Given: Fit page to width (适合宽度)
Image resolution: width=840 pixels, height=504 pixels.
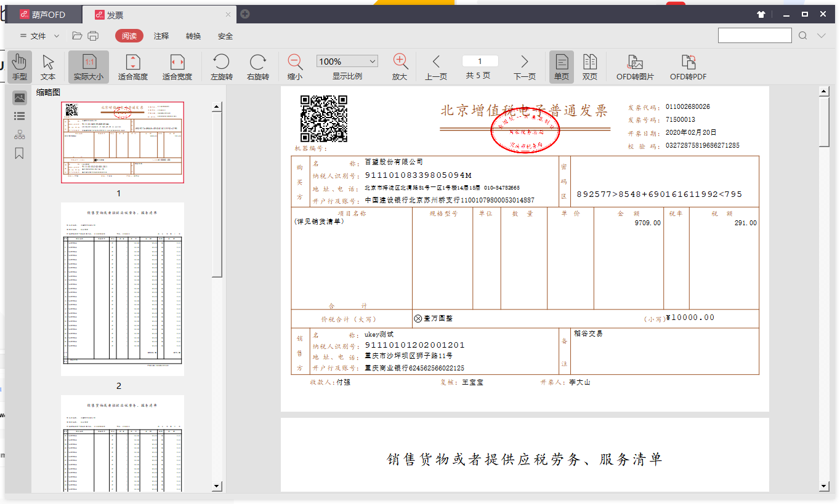Looking at the screenshot, I should click(177, 67).
